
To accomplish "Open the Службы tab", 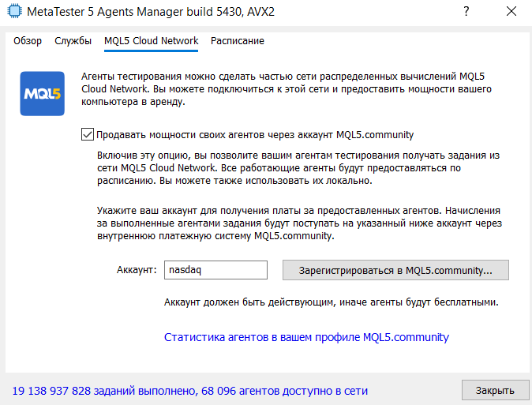I will pyautogui.click(x=73, y=41).
